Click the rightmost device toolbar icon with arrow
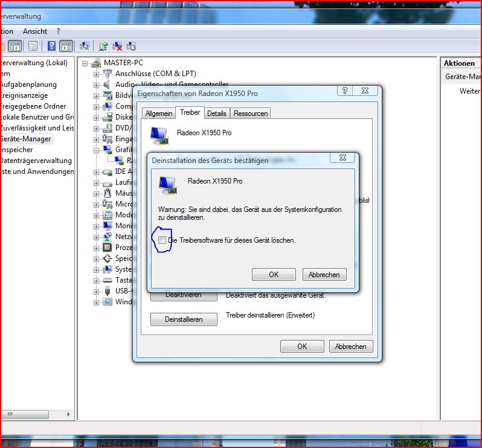Viewport: 482px width, 448px height. point(131,46)
